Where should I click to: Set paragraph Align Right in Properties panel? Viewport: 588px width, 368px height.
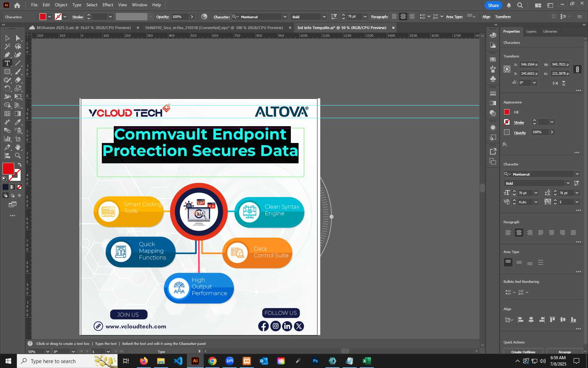(530, 232)
